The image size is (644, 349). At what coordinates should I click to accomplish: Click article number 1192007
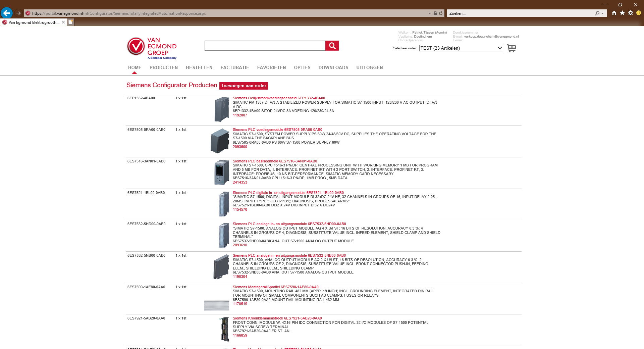pyautogui.click(x=240, y=115)
